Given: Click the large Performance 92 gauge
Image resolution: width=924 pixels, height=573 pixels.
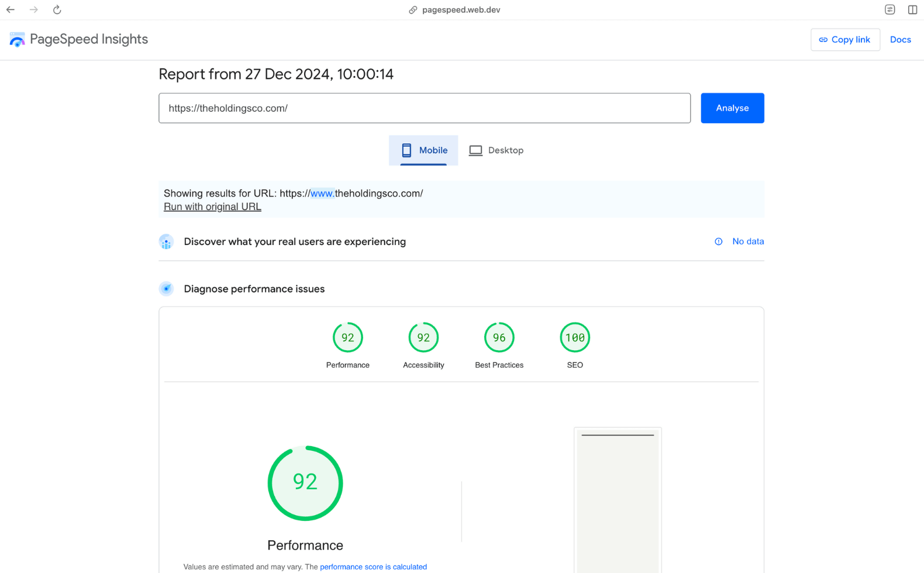Looking at the screenshot, I should 305,484.
